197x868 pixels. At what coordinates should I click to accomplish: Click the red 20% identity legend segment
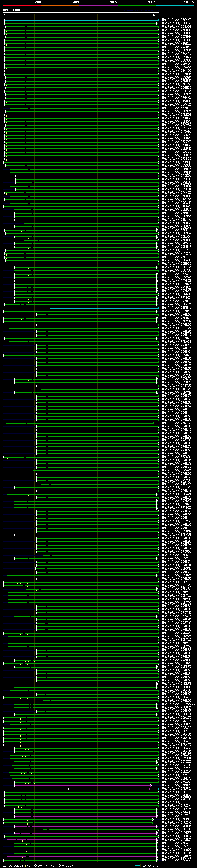tap(22, 6)
